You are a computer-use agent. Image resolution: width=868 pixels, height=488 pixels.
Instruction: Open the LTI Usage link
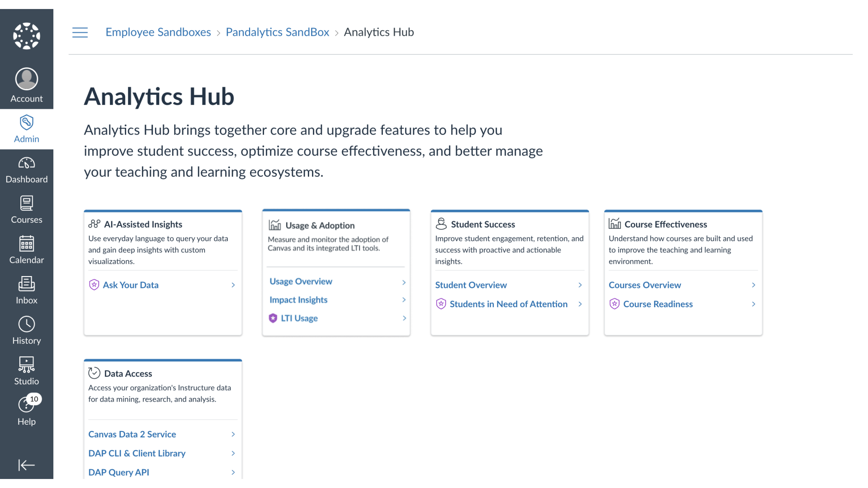click(299, 318)
